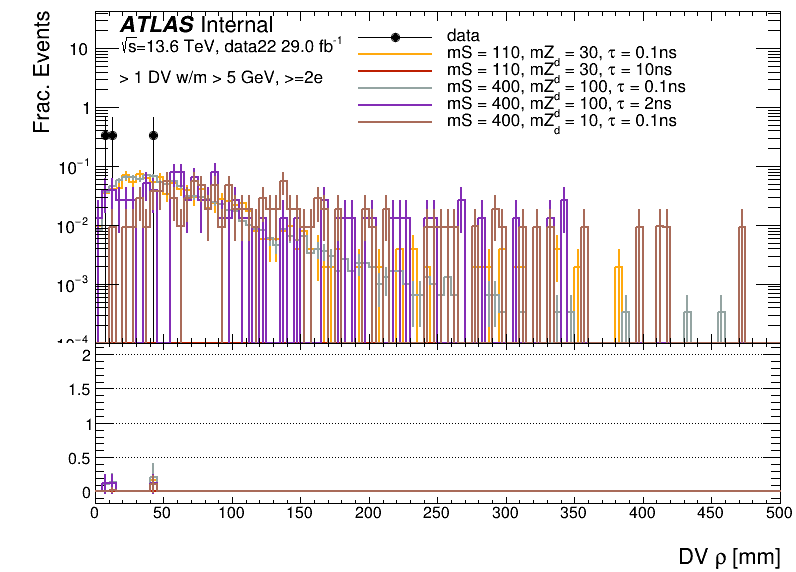Image resolution: width=796 pixels, height=572 pixels.
Task: Click the data point near 43 mm
Action: tap(153, 135)
